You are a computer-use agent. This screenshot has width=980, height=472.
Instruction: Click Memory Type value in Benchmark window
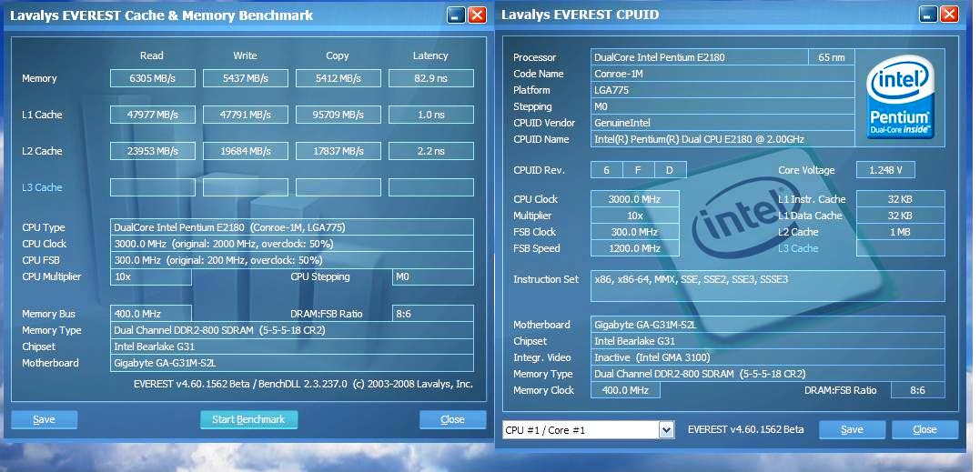[292, 329]
